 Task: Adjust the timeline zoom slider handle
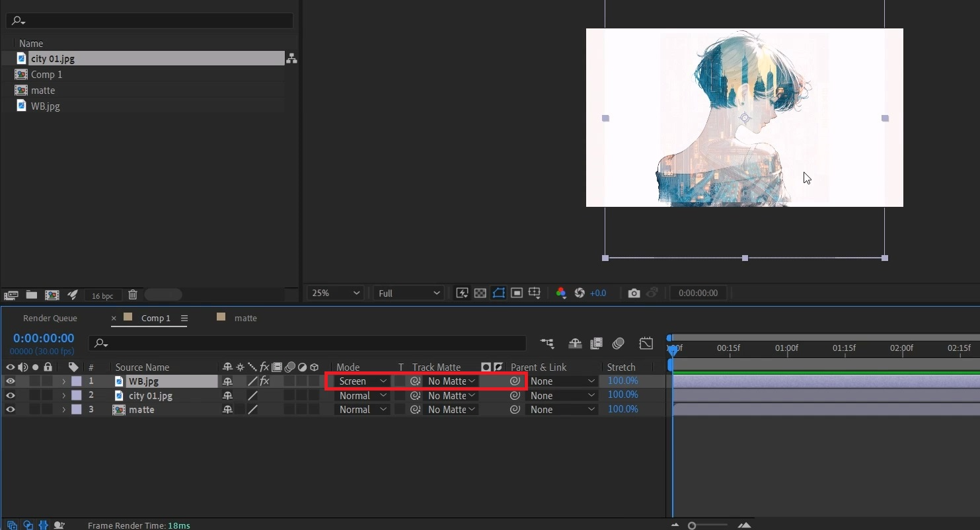click(692, 525)
